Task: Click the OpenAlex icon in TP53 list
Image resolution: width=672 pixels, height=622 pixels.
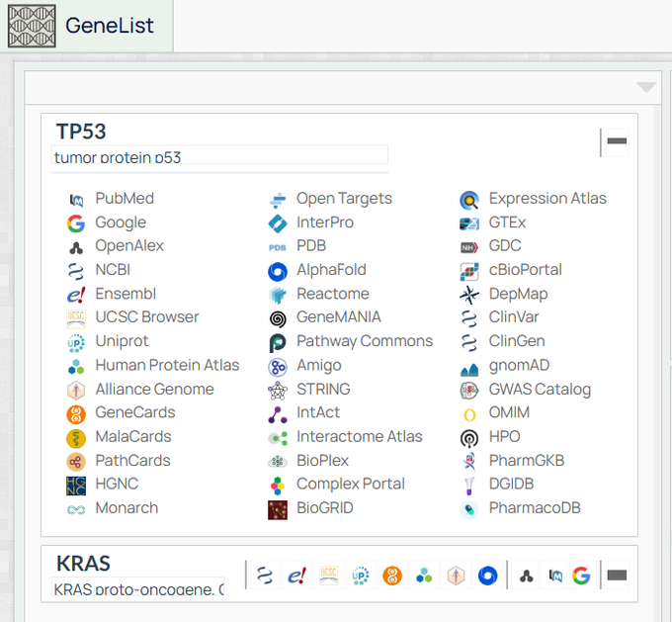Action: click(x=76, y=247)
